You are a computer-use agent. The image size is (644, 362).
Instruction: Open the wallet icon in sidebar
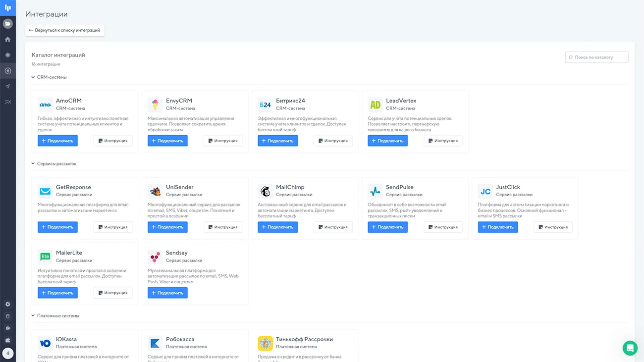[7, 340]
